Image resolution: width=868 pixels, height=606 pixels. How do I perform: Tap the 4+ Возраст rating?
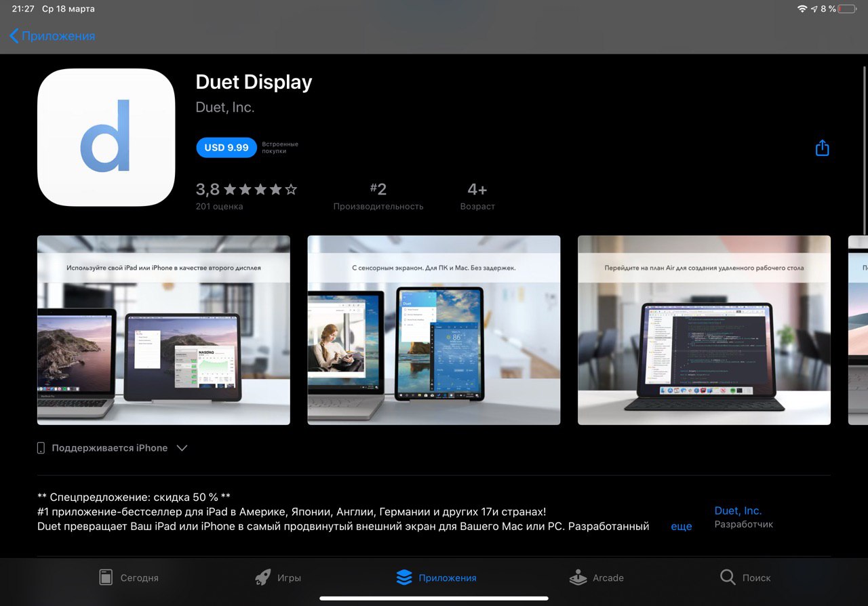(477, 196)
